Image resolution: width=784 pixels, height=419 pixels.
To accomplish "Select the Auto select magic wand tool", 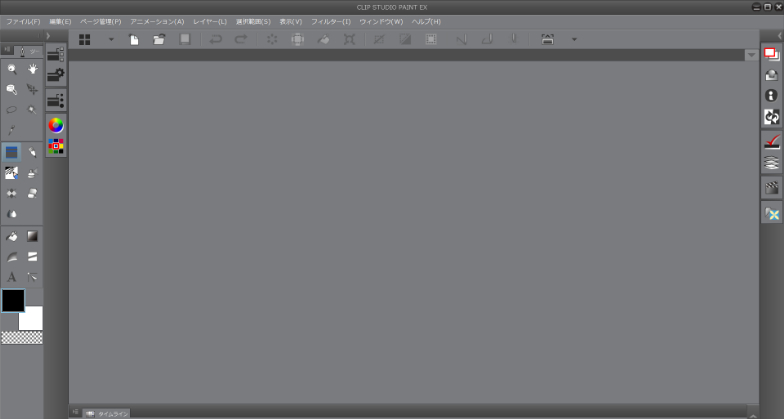I will point(32,110).
